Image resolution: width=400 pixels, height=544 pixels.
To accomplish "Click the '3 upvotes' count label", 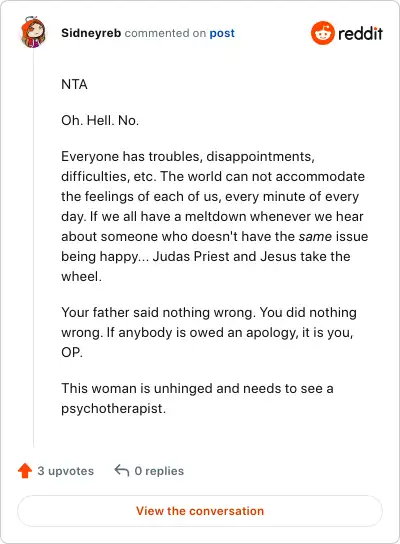I will tap(66, 471).
